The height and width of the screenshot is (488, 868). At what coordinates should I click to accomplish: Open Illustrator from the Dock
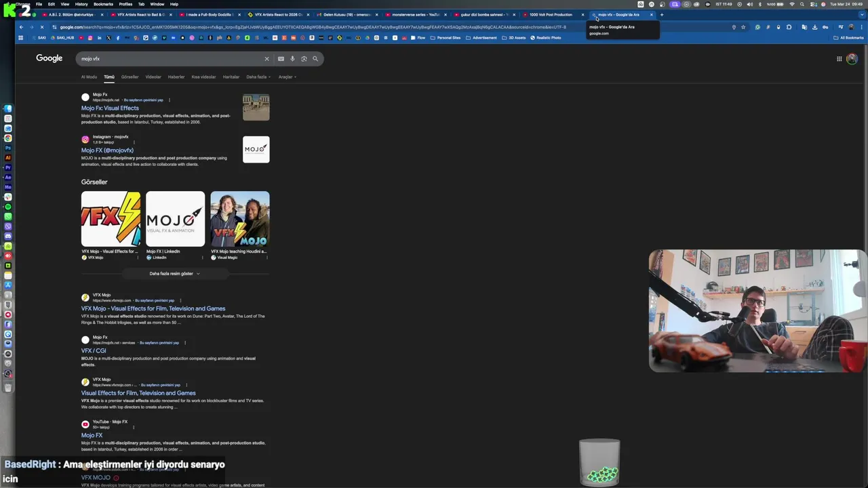(8, 157)
